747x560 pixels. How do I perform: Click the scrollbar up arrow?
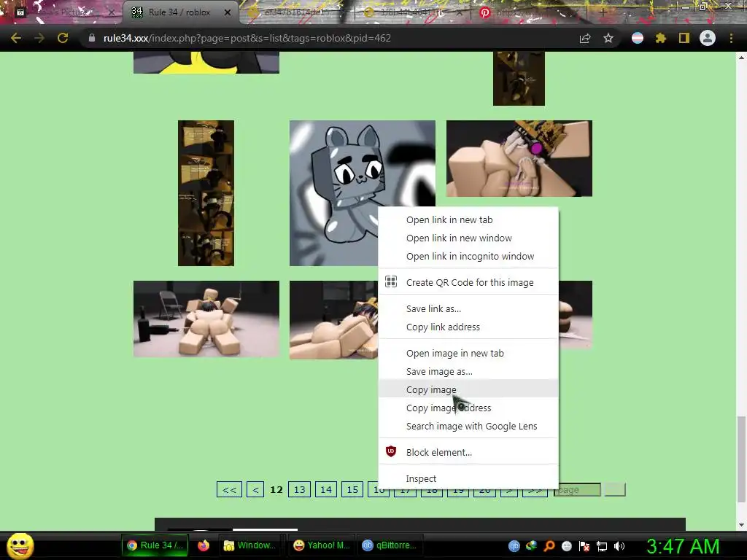coord(741,58)
